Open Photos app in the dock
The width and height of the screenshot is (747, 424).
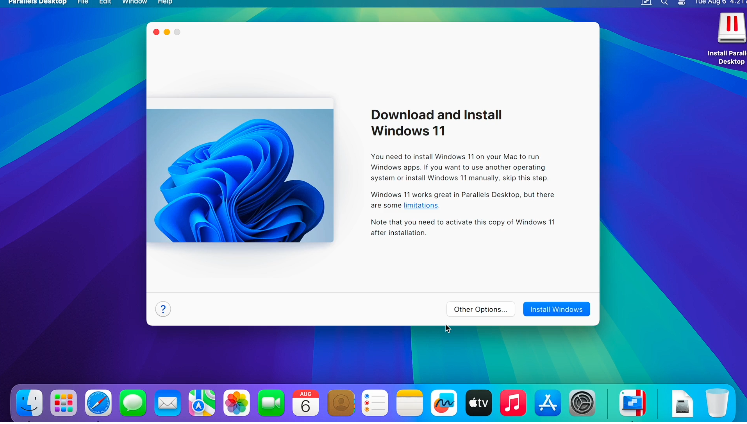[237, 403]
